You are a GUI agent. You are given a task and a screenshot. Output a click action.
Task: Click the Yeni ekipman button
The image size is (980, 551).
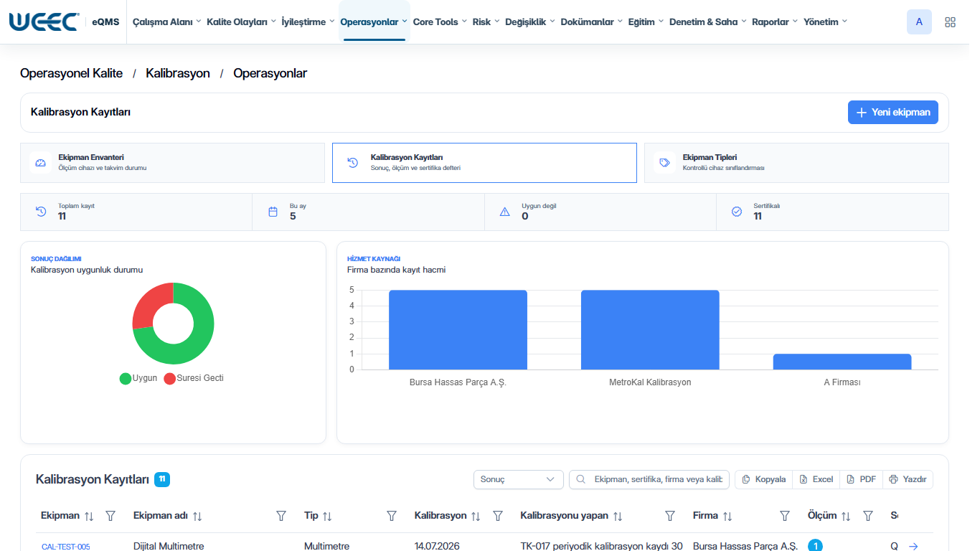[893, 113]
